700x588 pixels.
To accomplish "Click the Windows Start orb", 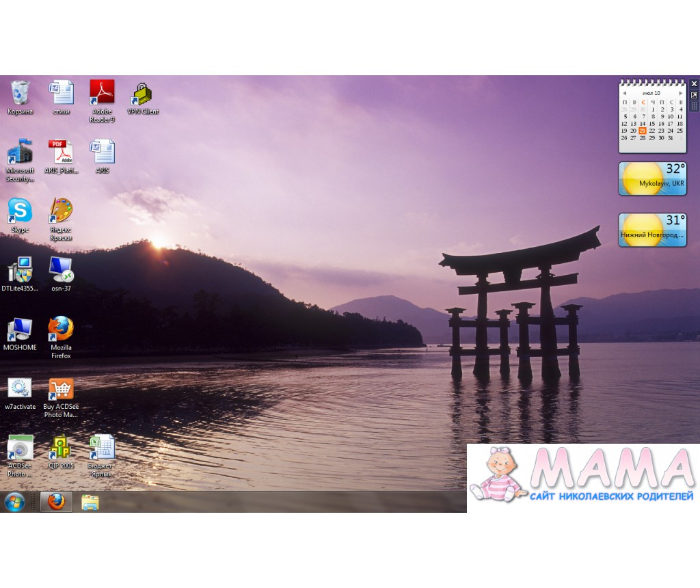I will pos(14,502).
